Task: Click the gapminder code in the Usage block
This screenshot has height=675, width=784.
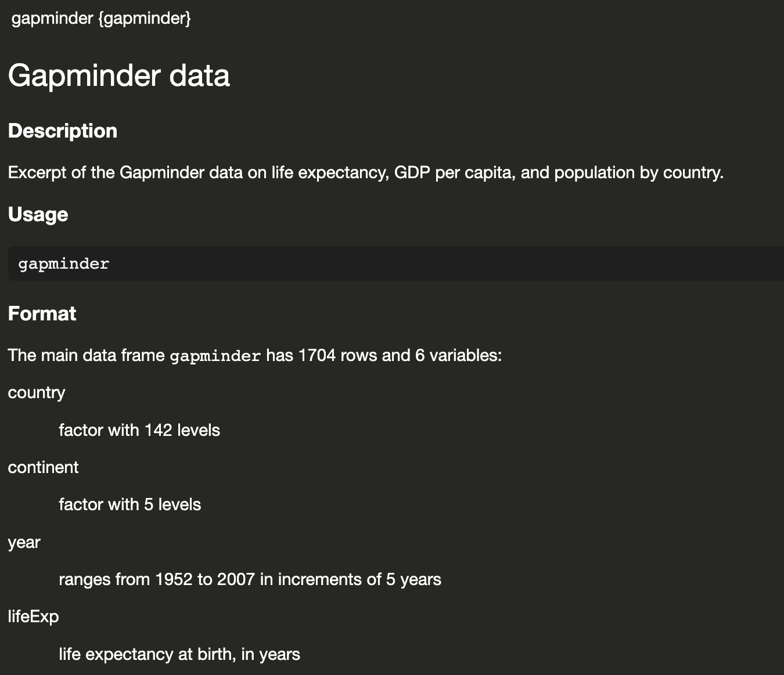Action: [64, 264]
